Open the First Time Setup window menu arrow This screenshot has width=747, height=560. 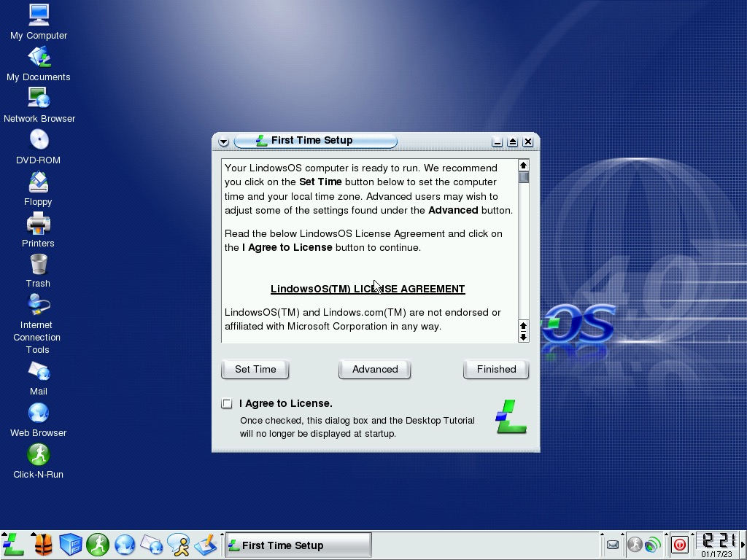tap(223, 141)
